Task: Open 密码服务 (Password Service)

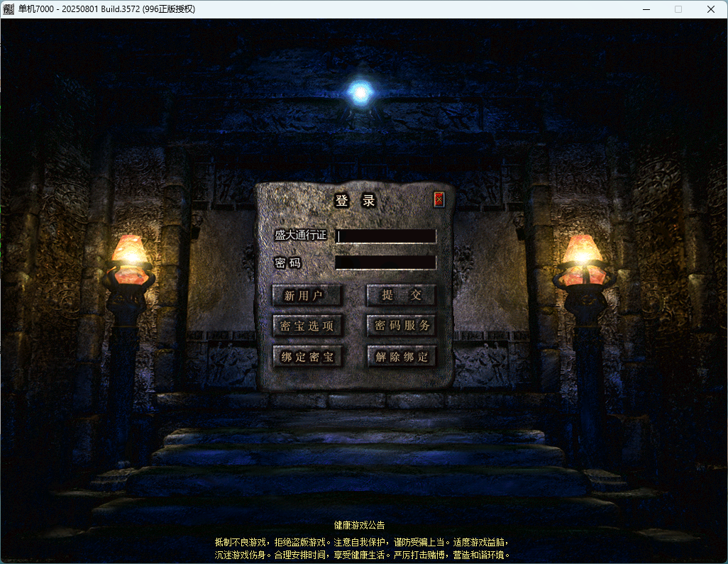Action: (x=401, y=326)
